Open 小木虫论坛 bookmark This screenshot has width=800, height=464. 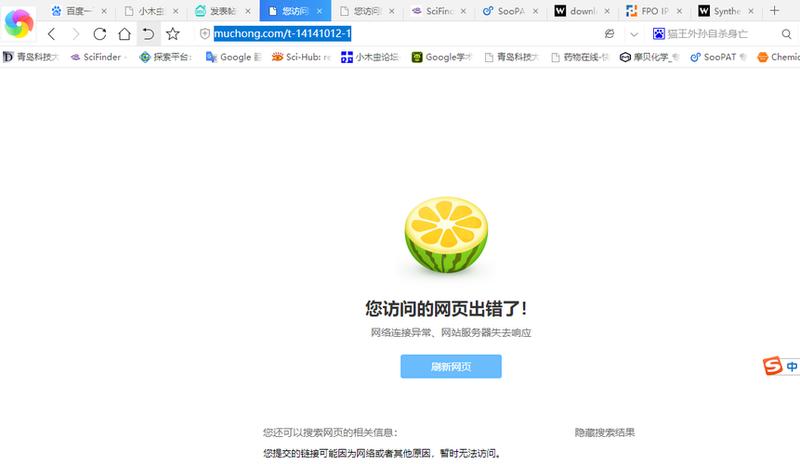coord(370,57)
